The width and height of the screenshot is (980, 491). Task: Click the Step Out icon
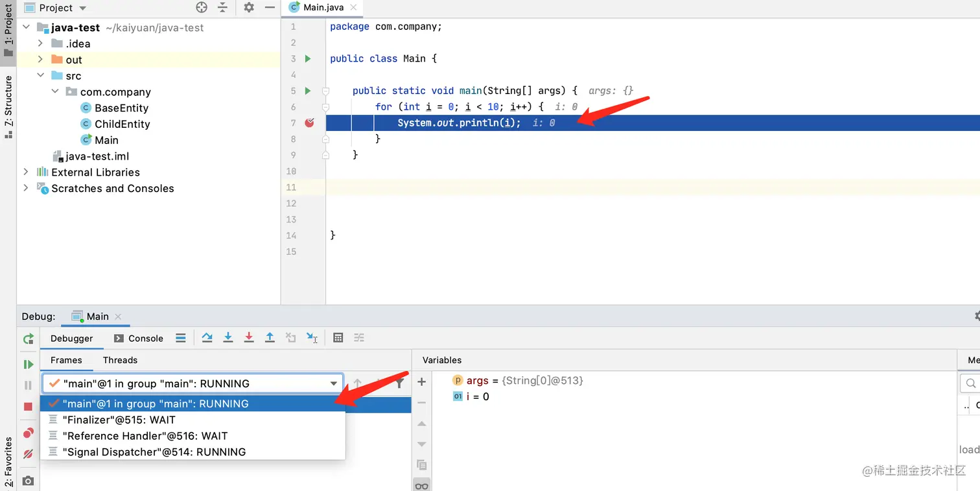coord(270,338)
